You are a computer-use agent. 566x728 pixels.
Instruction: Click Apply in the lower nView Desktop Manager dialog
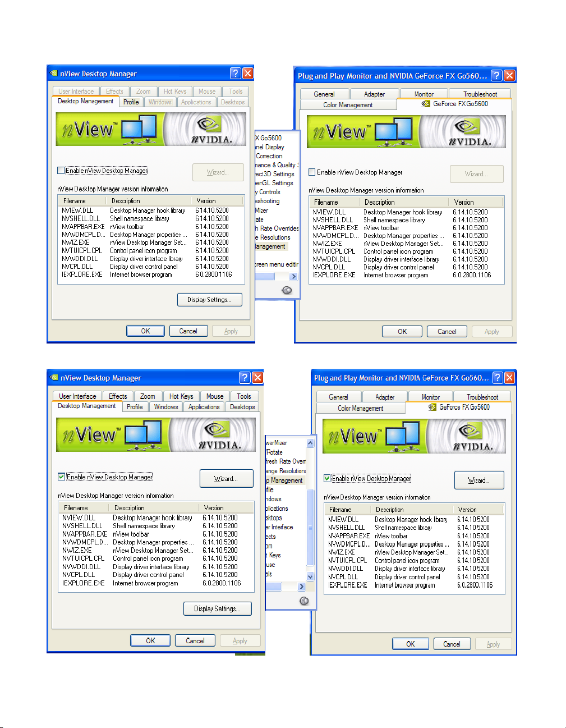point(240,640)
